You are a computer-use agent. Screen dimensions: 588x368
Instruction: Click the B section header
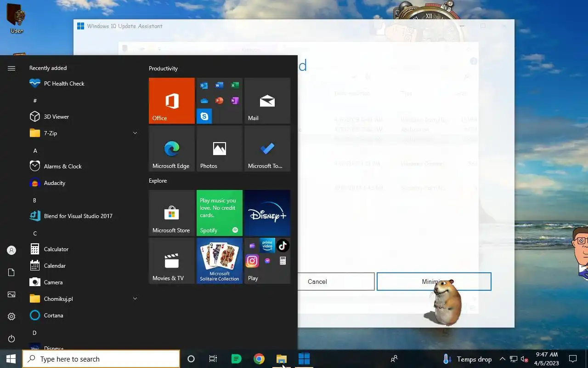click(x=34, y=201)
